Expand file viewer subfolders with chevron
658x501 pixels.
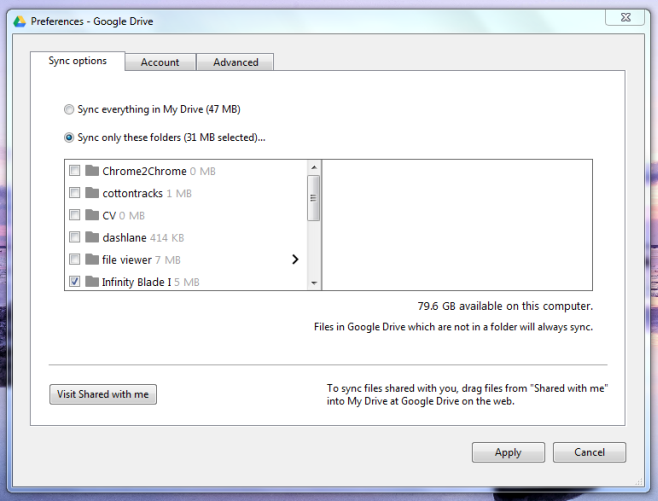tap(295, 259)
